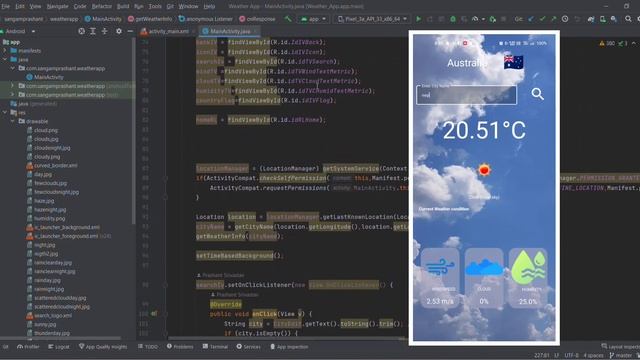
Task: Open the Problems tool window
Action: click(180, 347)
